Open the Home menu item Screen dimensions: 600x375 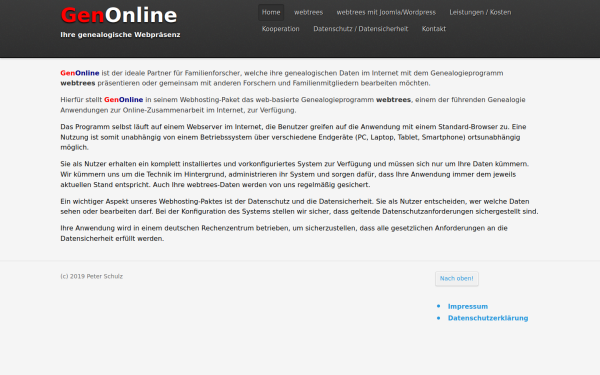[271, 12]
